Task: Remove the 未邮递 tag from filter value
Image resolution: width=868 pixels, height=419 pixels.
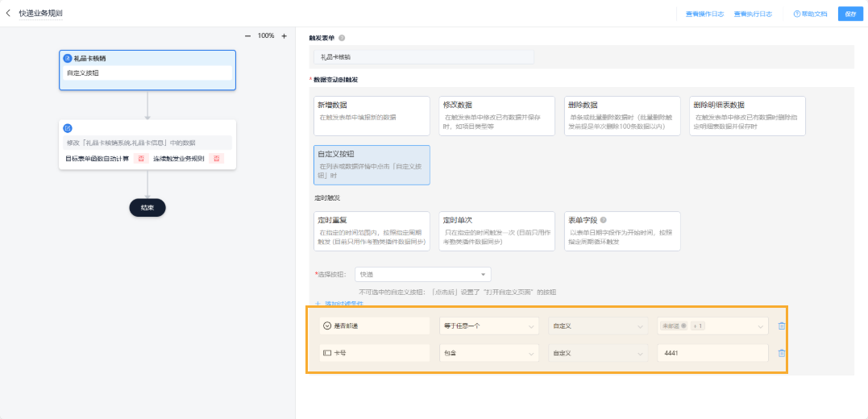Action: 683,326
